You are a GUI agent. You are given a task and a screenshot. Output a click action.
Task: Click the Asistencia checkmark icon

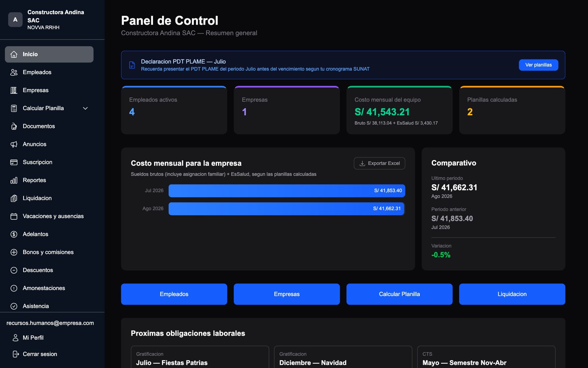[x=14, y=306]
